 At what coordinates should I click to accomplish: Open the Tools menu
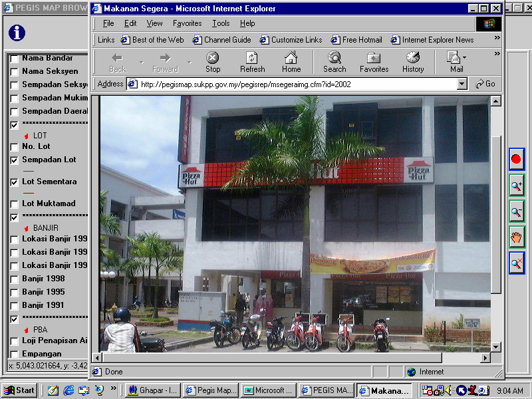221,23
